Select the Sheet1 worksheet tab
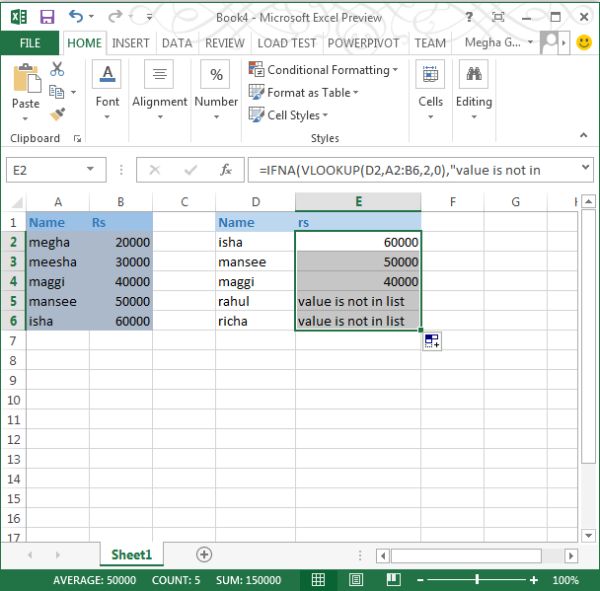Image resolution: width=600 pixels, height=591 pixels. click(x=132, y=554)
